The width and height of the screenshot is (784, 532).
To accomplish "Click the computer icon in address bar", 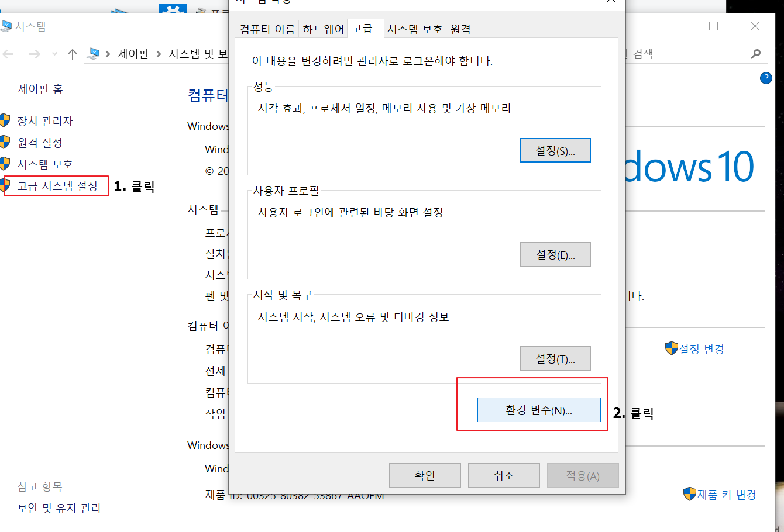I will click(x=92, y=54).
